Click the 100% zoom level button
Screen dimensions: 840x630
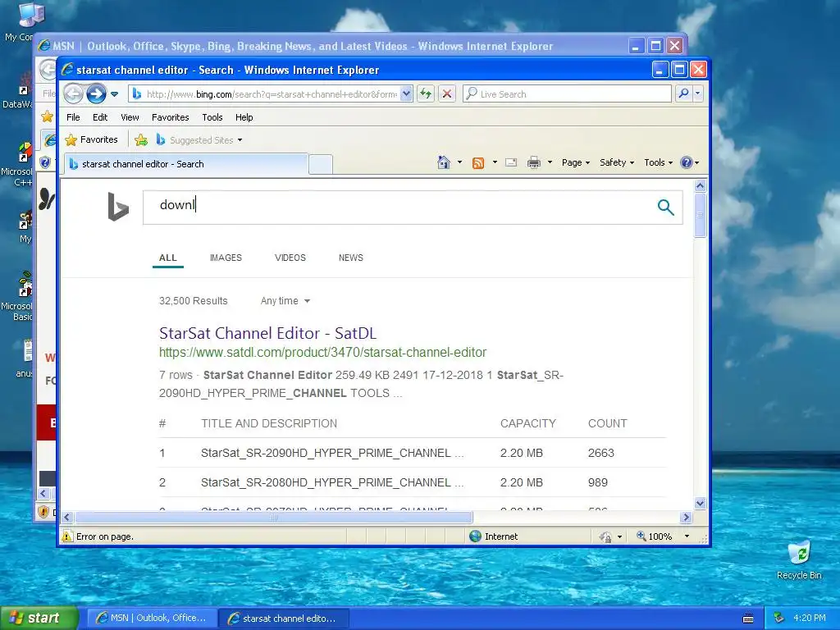[654, 536]
